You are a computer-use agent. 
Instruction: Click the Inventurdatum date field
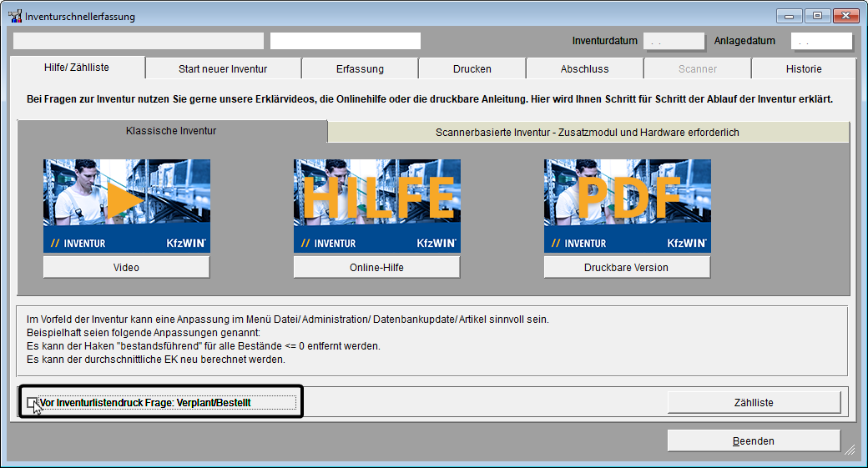point(674,41)
